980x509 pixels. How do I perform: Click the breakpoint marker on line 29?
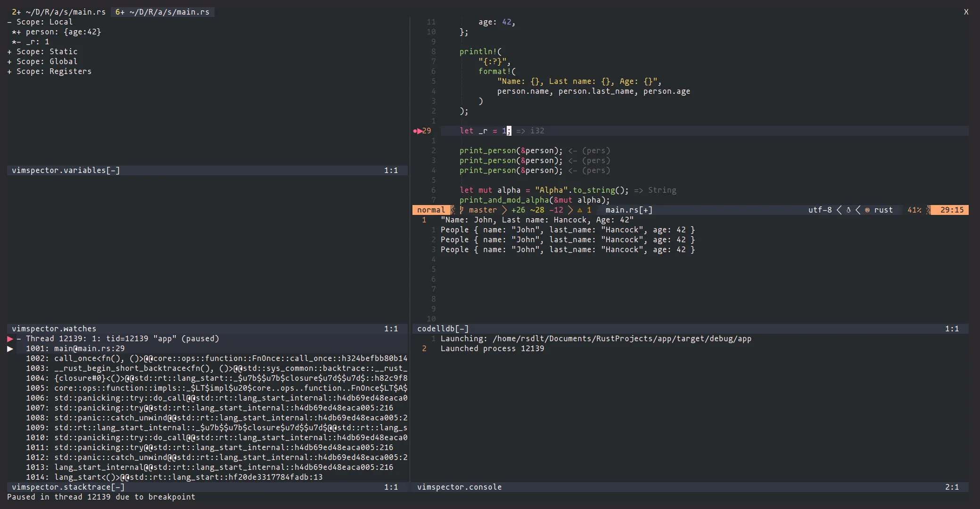tap(415, 131)
